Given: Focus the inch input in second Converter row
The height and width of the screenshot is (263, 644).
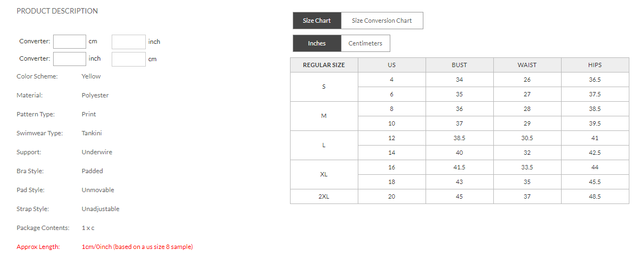Looking at the screenshot, I should 69,59.
